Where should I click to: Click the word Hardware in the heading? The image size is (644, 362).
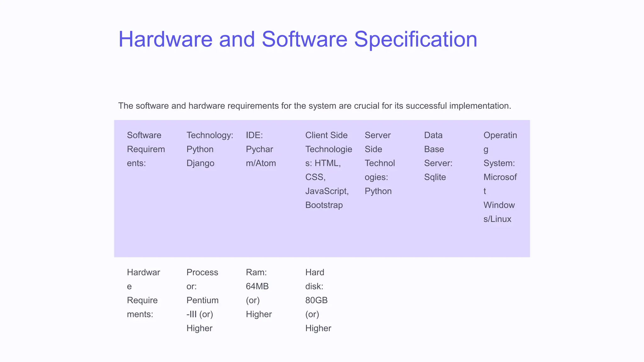[x=165, y=39]
